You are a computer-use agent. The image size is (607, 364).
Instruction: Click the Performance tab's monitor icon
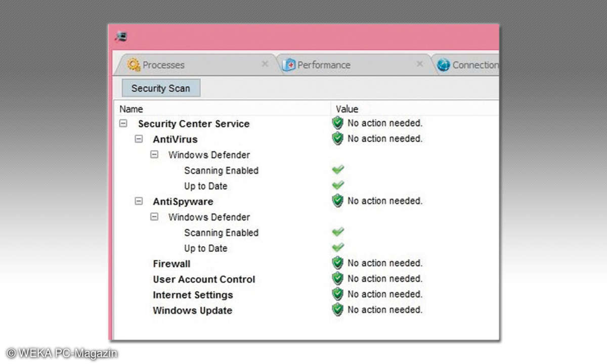click(x=289, y=65)
